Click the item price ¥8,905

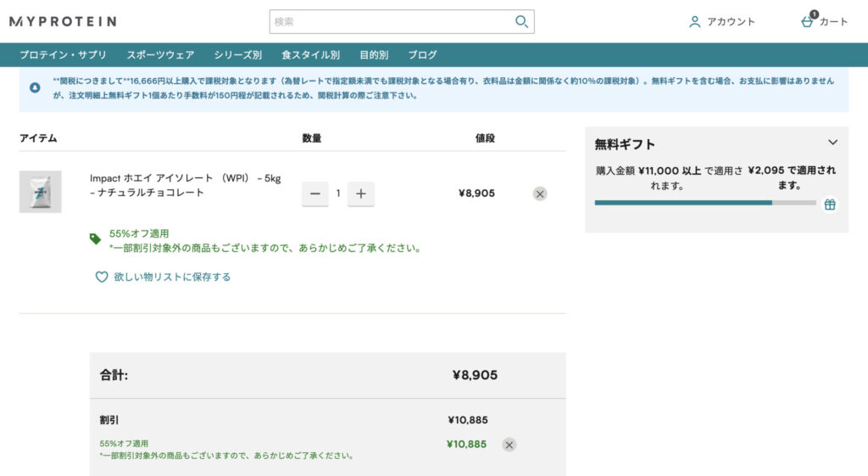(x=476, y=193)
